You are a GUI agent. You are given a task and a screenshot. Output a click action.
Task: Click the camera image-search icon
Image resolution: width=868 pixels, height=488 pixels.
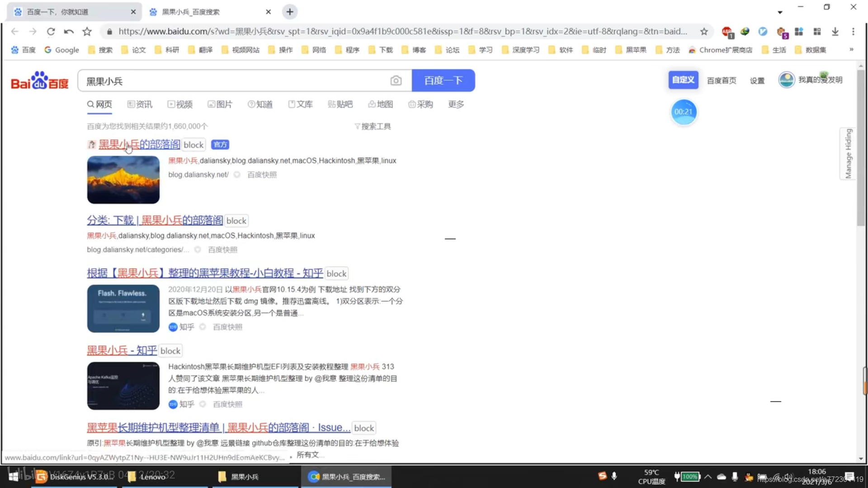[x=396, y=80]
